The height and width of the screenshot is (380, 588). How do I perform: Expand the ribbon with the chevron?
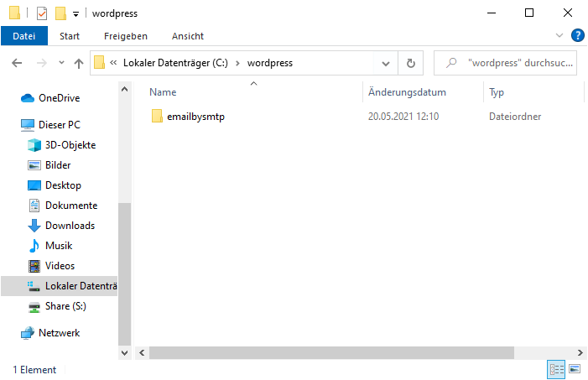[559, 35]
